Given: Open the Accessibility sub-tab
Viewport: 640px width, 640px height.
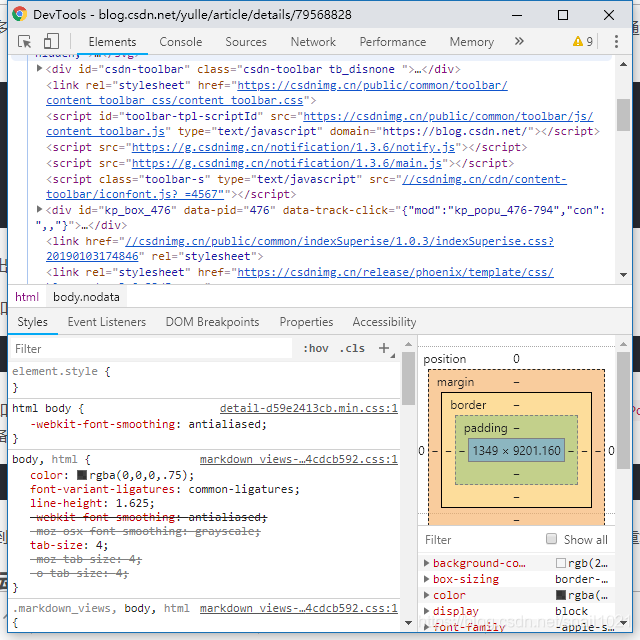Looking at the screenshot, I should tap(384, 322).
